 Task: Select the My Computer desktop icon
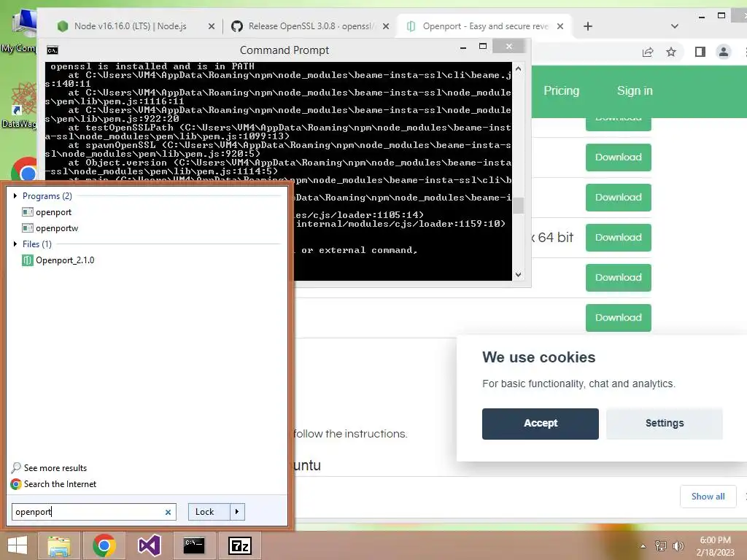click(x=19, y=31)
